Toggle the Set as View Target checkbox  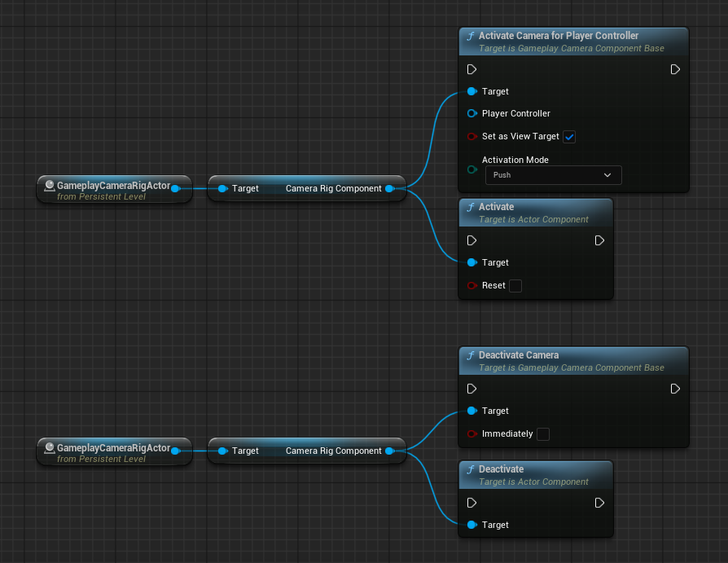click(569, 137)
